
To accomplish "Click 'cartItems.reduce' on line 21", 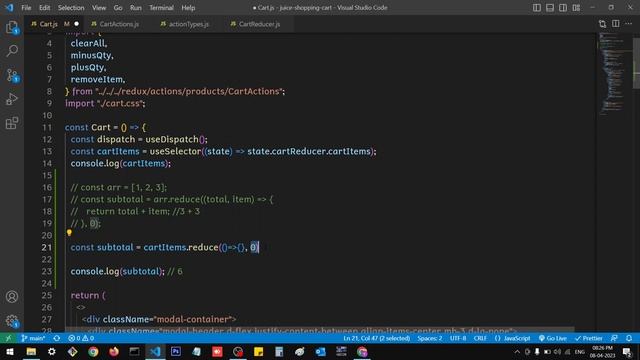I will pyautogui.click(x=181, y=247).
